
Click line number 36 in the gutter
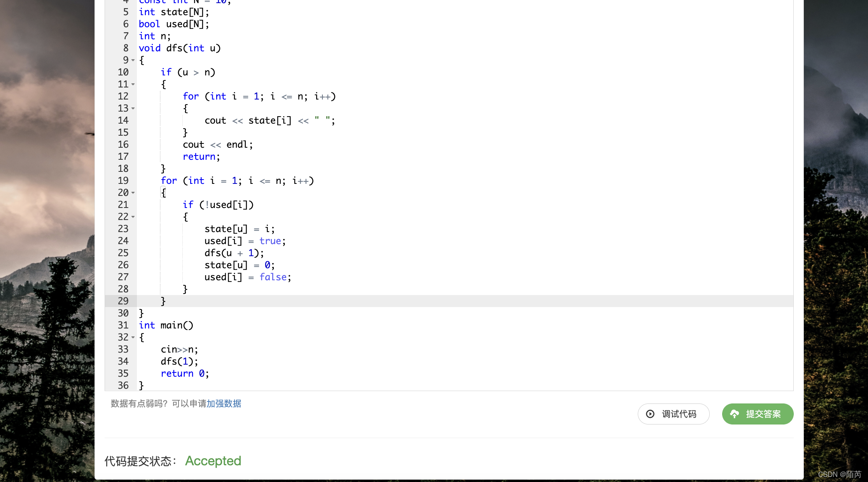[x=123, y=385]
